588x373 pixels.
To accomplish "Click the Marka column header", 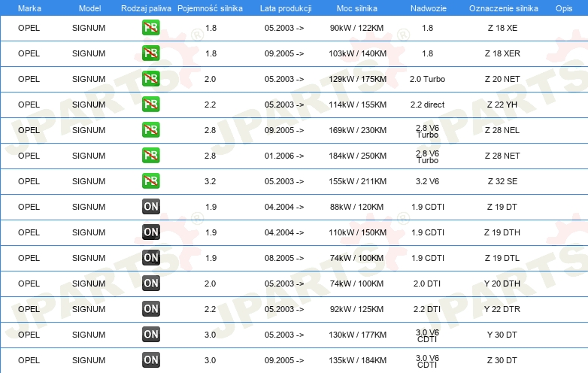I will (29, 8).
